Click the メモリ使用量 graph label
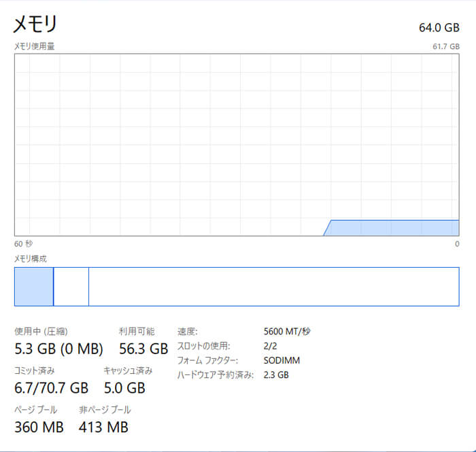Viewport: 476px width, 452px height. [x=34, y=46]
